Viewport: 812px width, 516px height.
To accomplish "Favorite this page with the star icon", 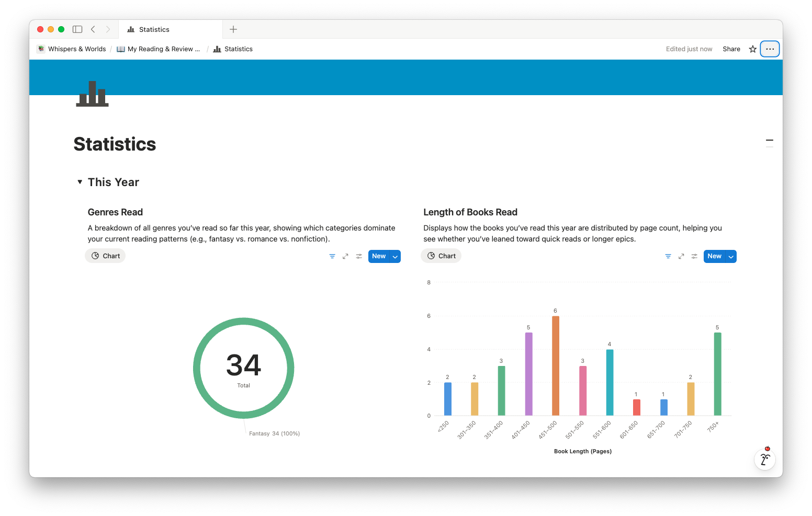I will [753, 49].
